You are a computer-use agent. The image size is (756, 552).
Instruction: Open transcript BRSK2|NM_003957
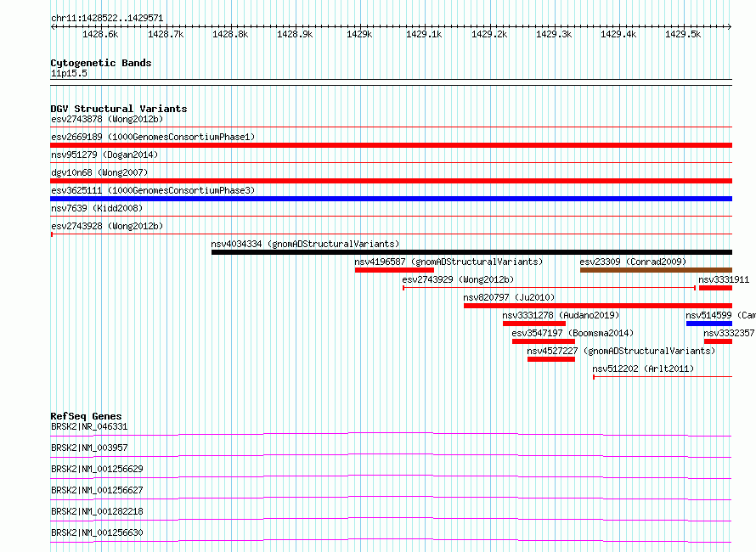click(x=89, y=448)
